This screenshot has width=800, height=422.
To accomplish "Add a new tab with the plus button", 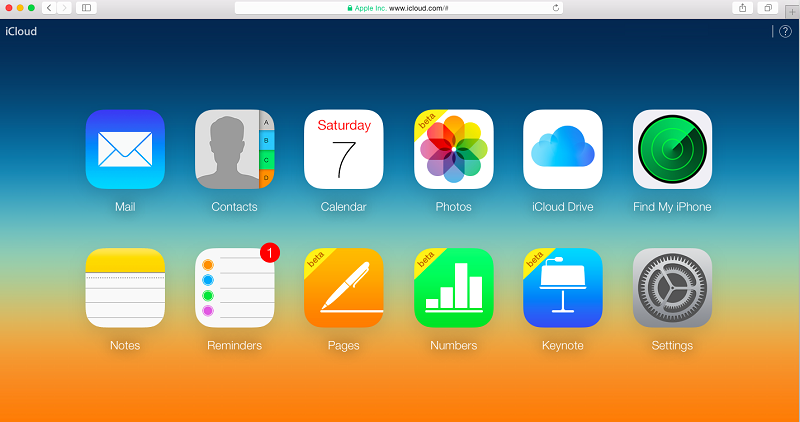I will (x=792, y=12).
